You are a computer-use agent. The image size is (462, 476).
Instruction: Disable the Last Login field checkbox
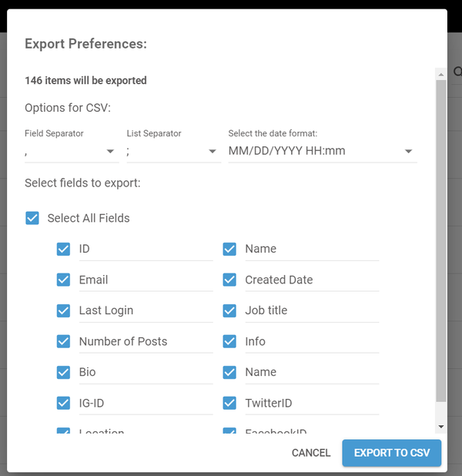tap(63, 310)
